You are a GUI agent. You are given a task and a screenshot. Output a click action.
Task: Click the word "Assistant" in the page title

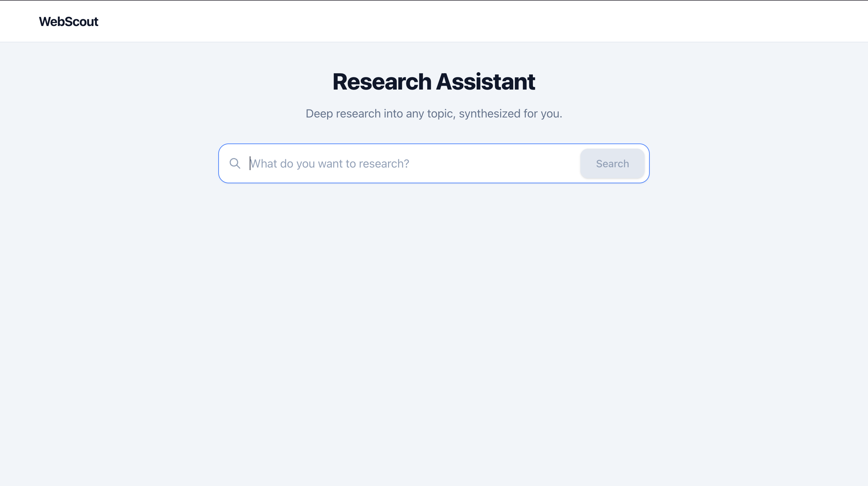click(x=486, y=82)
